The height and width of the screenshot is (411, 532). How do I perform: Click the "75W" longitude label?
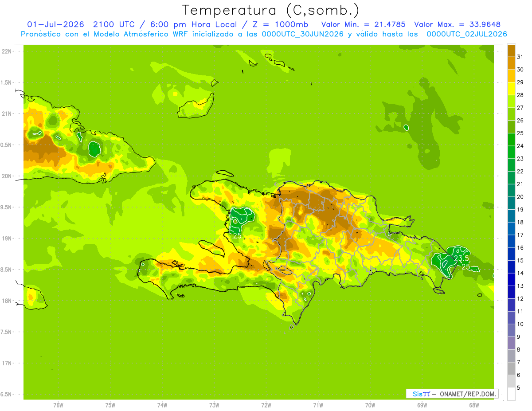tap(110, 405)
